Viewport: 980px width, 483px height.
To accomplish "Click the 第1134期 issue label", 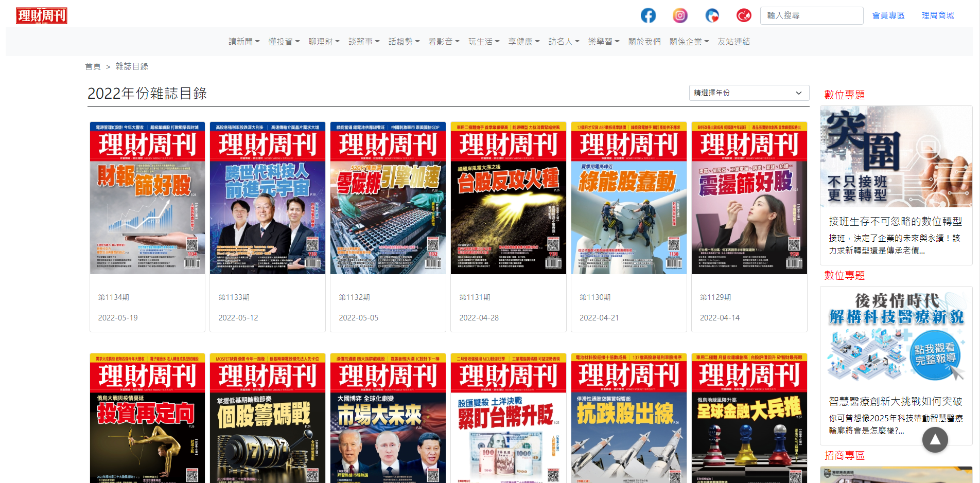I will click(114, 297).
